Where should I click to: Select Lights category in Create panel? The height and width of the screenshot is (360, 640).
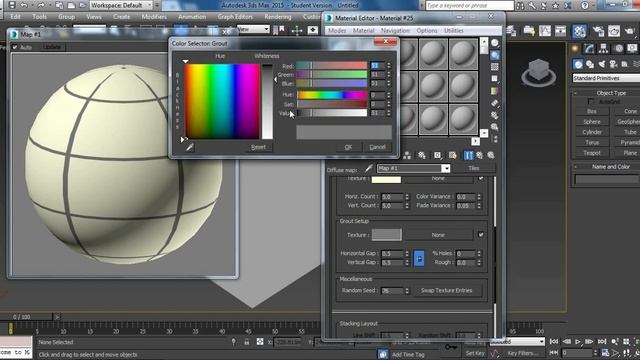point(602,64)
